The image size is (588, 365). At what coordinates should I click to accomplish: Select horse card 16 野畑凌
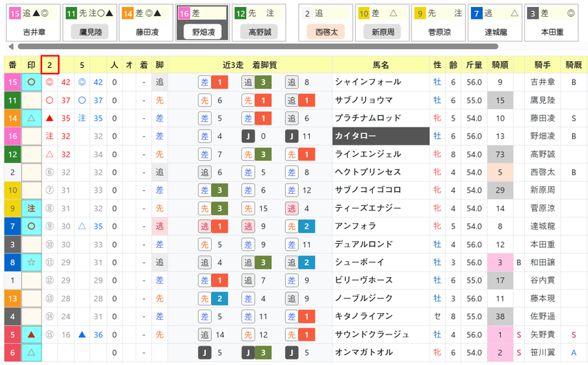click(x=203, y=23)
